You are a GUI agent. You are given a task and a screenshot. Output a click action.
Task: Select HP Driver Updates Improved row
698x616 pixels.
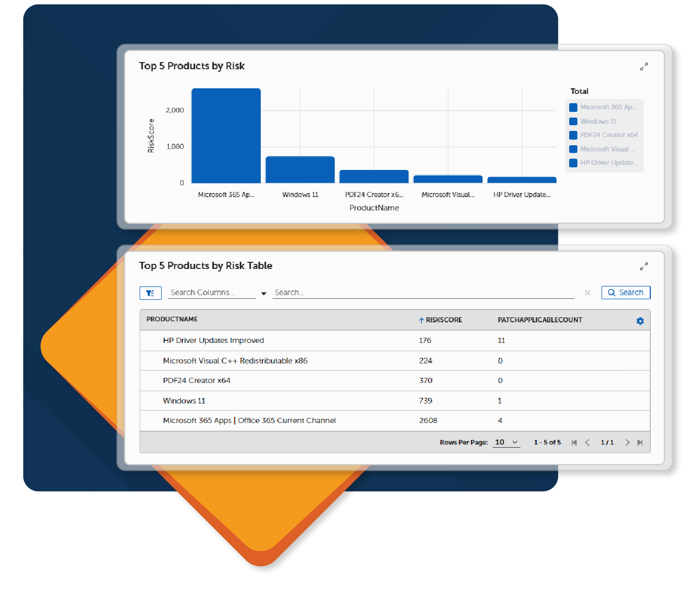(x=395, y=340)
